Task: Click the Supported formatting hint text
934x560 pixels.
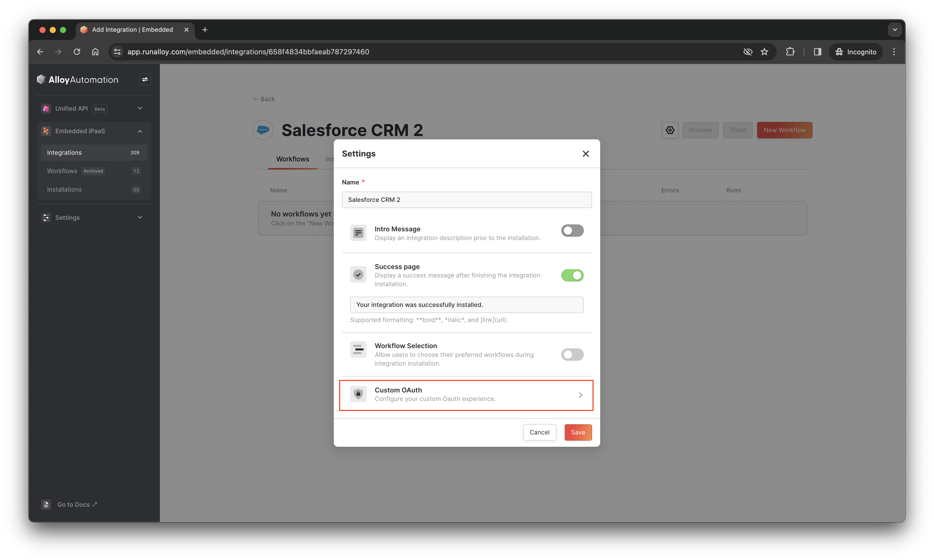Action: tap(429, 320)
